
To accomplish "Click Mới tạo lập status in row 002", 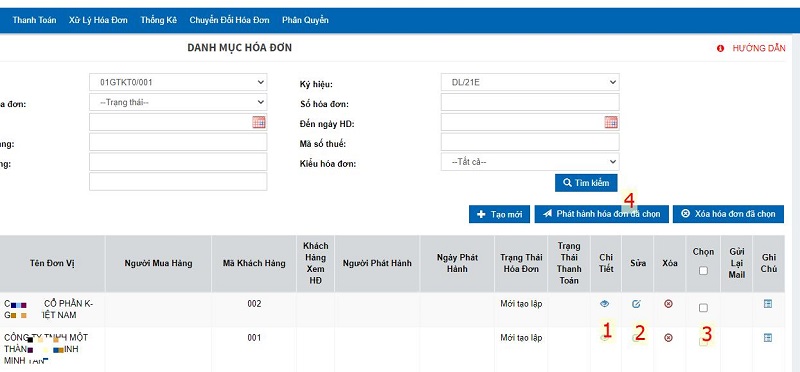I will point(521,304).
